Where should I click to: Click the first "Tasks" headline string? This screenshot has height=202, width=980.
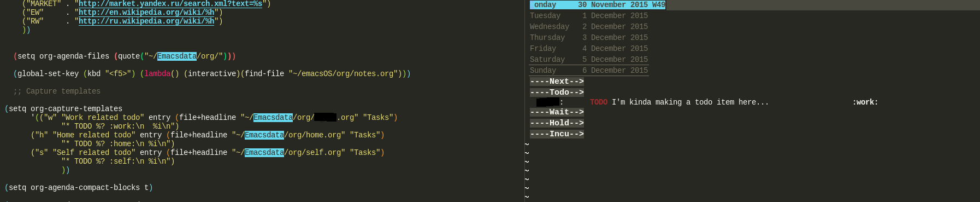(378, 118)
